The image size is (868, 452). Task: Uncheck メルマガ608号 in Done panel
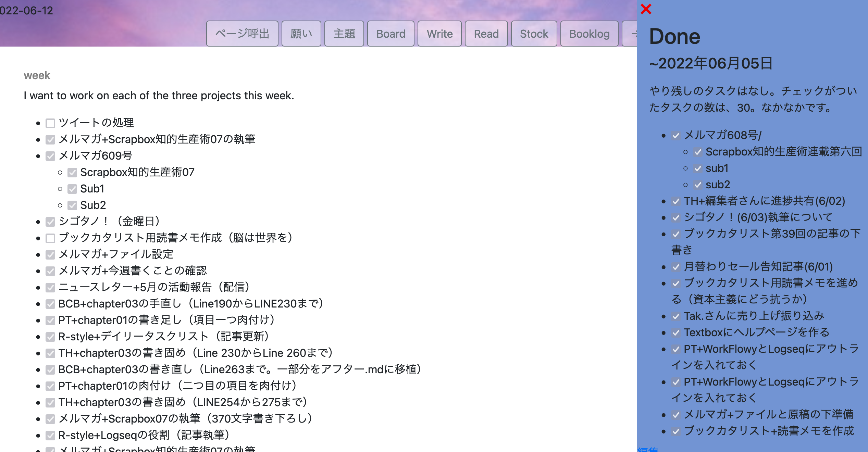point(676,136)
